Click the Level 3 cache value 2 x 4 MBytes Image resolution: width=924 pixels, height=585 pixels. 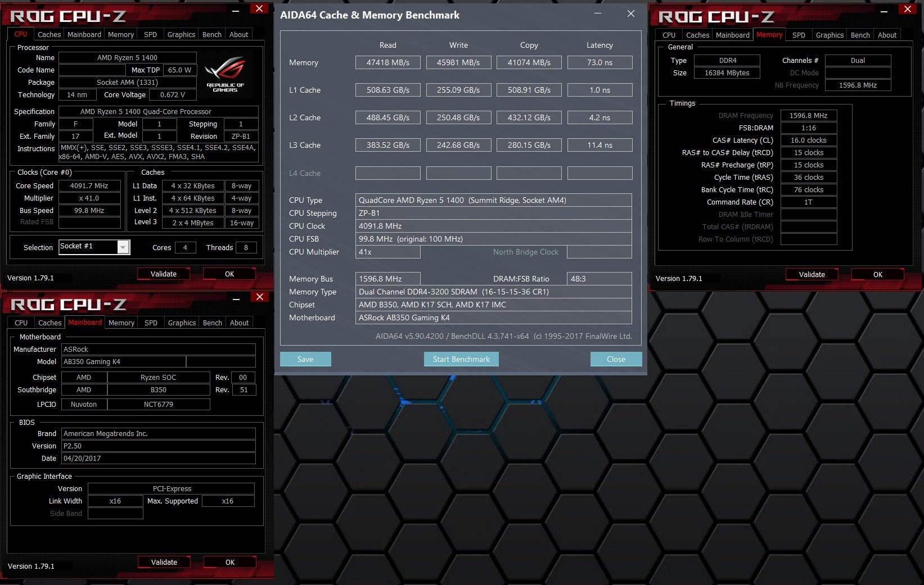(193, 223)
